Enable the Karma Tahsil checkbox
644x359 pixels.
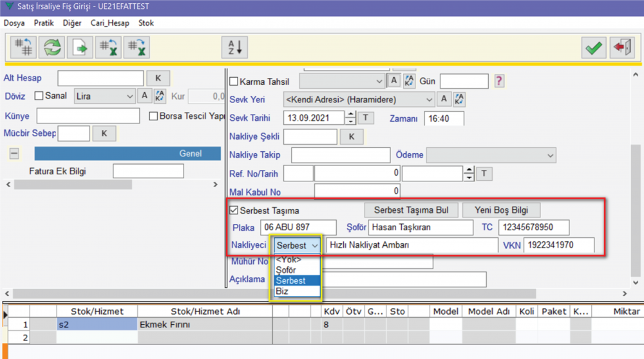click(234, 82)
